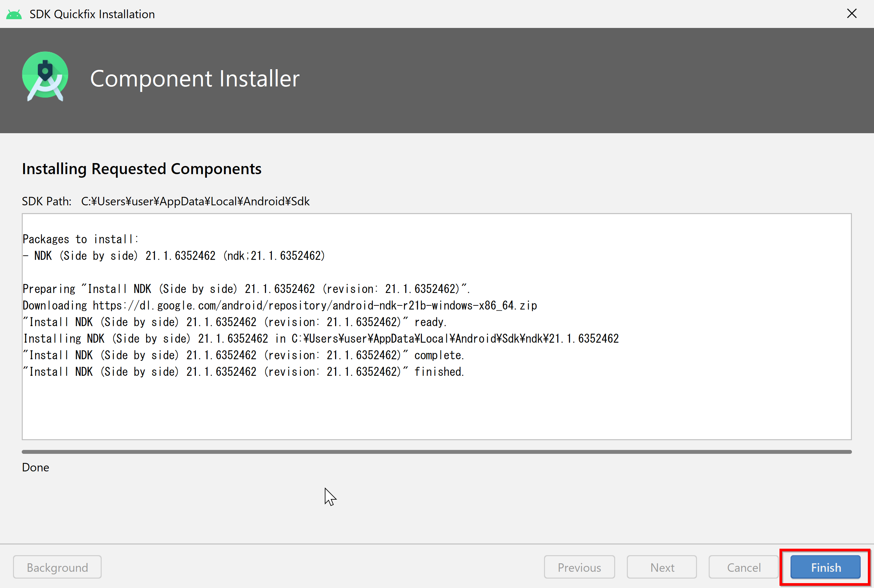
Task: Click the Finish button
Action: point(825,567)
